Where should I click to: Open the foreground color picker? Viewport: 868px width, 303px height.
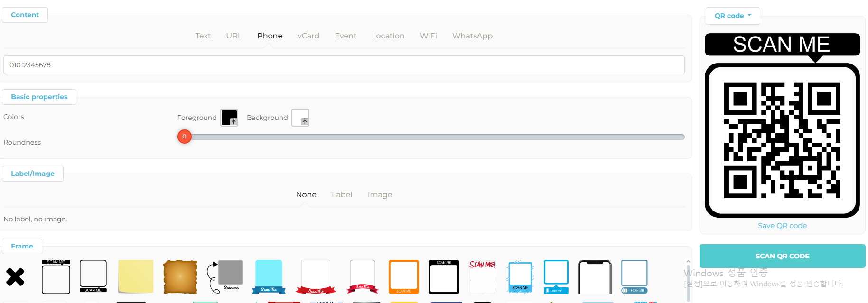[229, 118]
